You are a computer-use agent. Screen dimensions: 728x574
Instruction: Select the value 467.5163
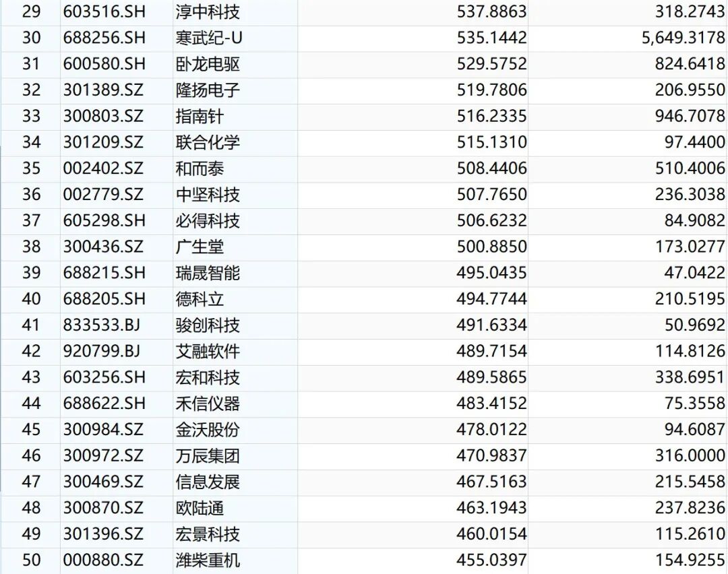[491, 482]
